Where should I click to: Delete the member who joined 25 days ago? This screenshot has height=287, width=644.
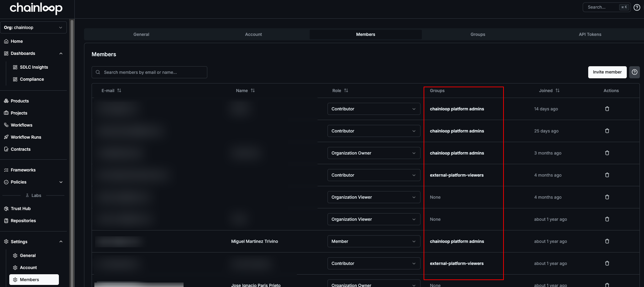607,131
